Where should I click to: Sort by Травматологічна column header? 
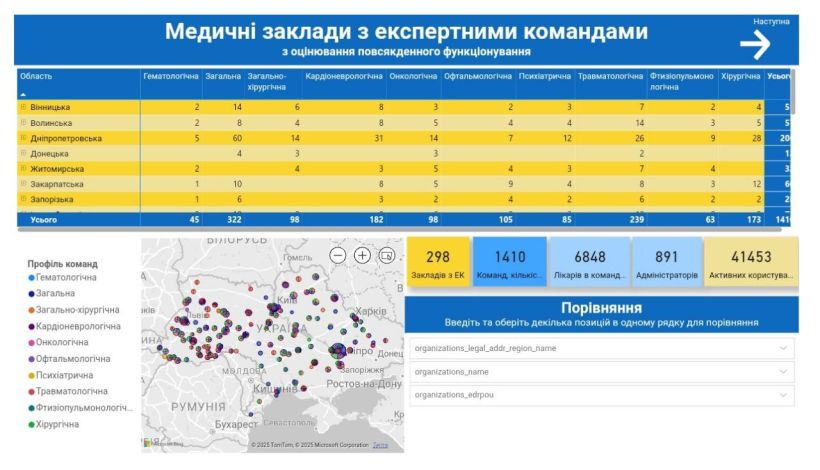(x=610, y=76)
